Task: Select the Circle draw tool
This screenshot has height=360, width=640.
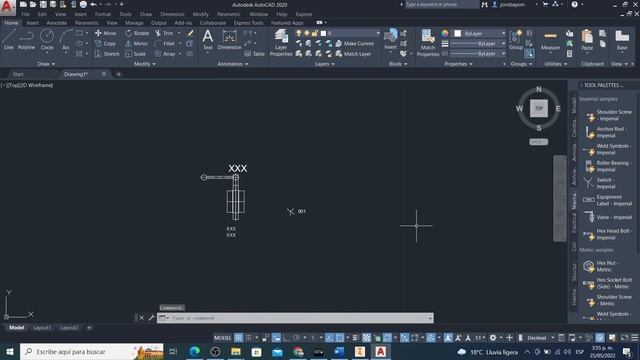Action: (47, 40)
